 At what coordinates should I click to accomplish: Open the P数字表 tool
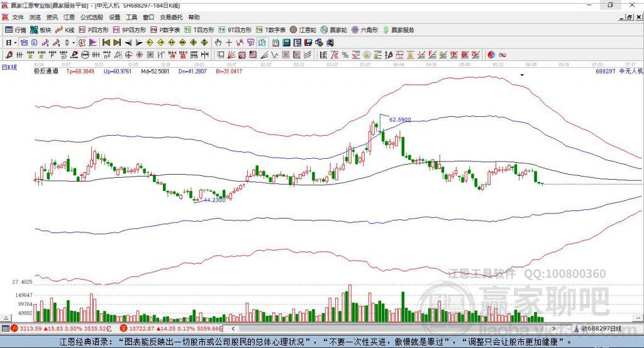point(165,30)
